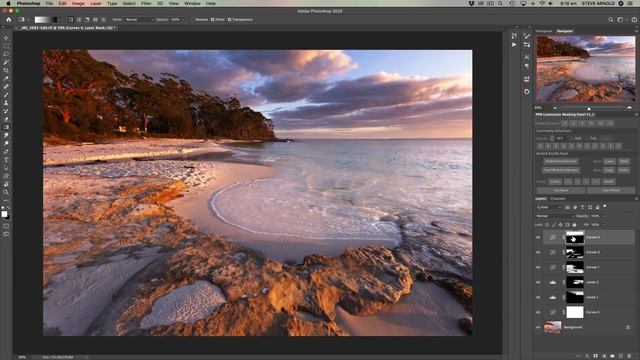Select the Zoom tool in toolbar
The image size is (640, 360).
(6, 192)
